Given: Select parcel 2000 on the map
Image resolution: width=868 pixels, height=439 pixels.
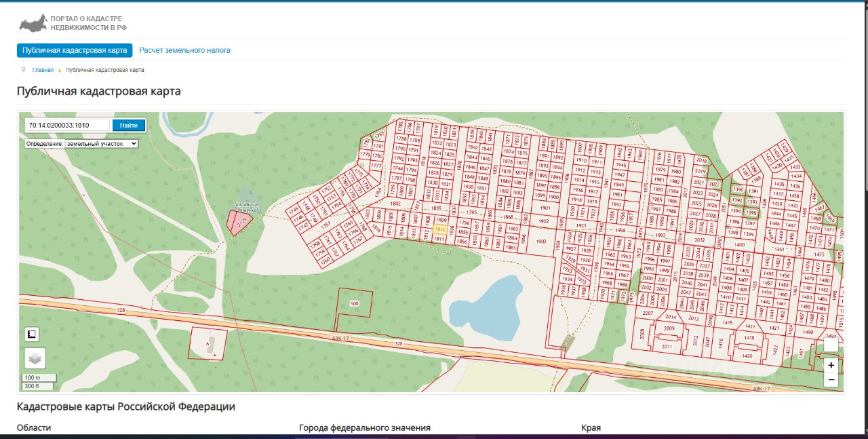Looking at the screenshot, I should [x=647, y=279].
